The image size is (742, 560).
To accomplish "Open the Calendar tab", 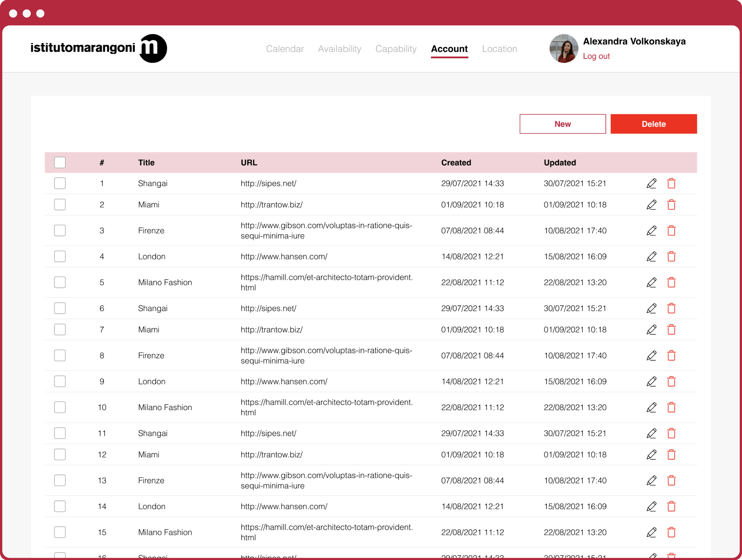I will click(x=285, y=49).
